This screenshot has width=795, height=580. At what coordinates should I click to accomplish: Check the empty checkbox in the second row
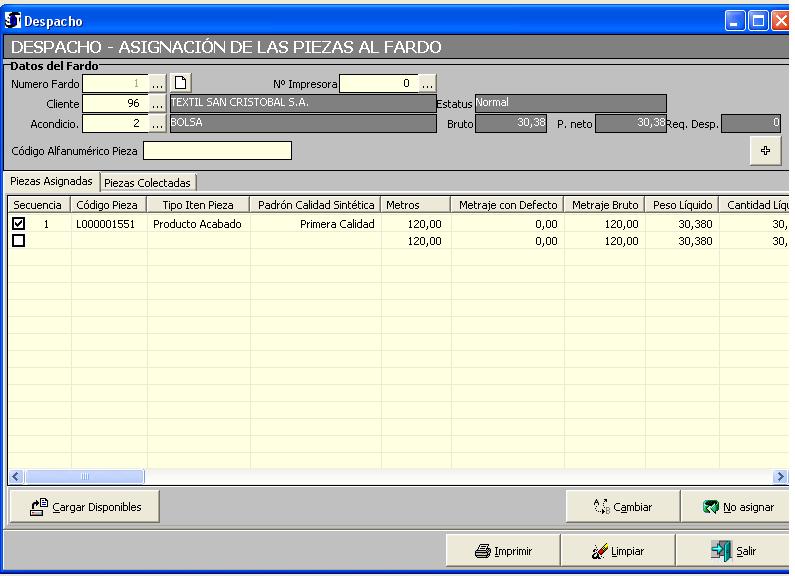[19, 241]
